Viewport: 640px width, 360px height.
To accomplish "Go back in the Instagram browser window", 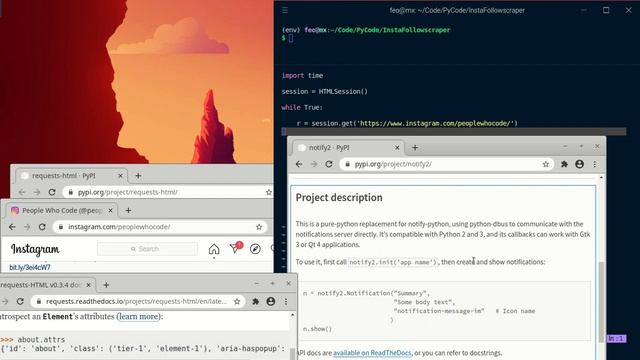I will pos(12,227).
